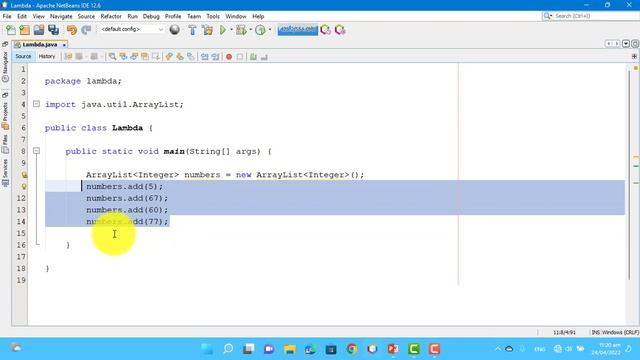Open the Source menu
Viewport: 640px width, 360px height.
86,16
